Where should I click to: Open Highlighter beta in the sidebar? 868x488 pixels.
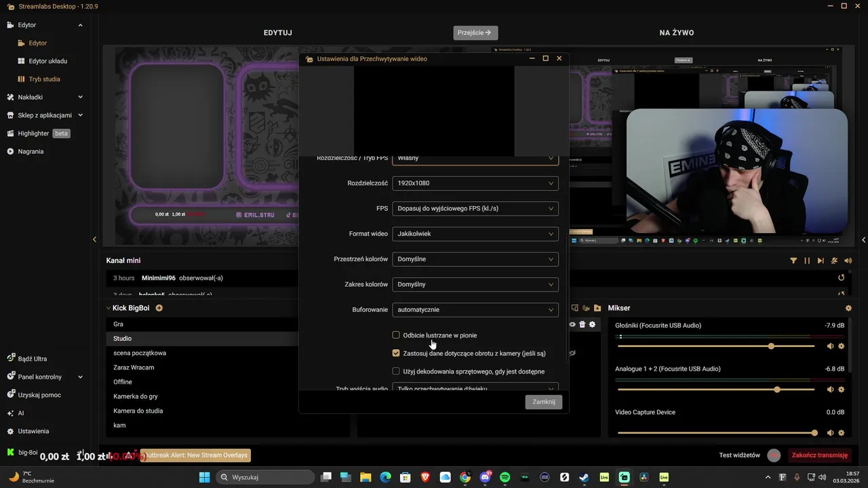[38, 134]
